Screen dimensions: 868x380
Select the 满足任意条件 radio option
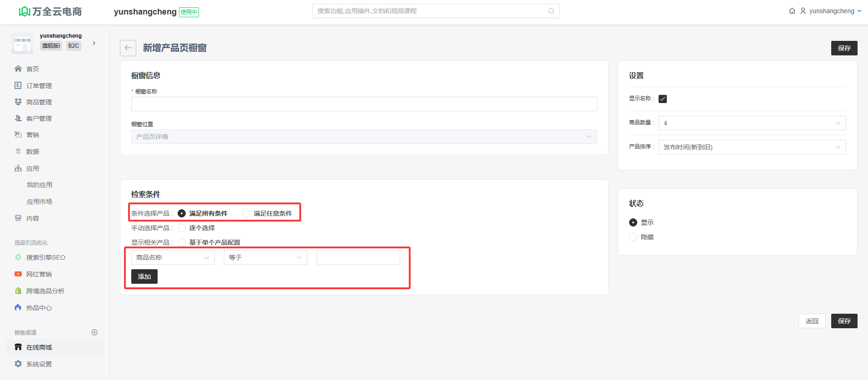click(246, 213)
